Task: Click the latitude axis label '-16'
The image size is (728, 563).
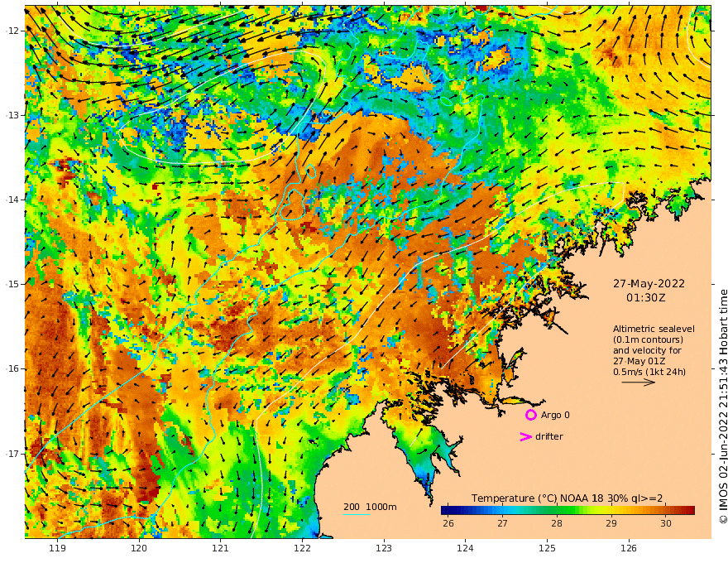Action: pyautogui.click(x=12, y=368)
